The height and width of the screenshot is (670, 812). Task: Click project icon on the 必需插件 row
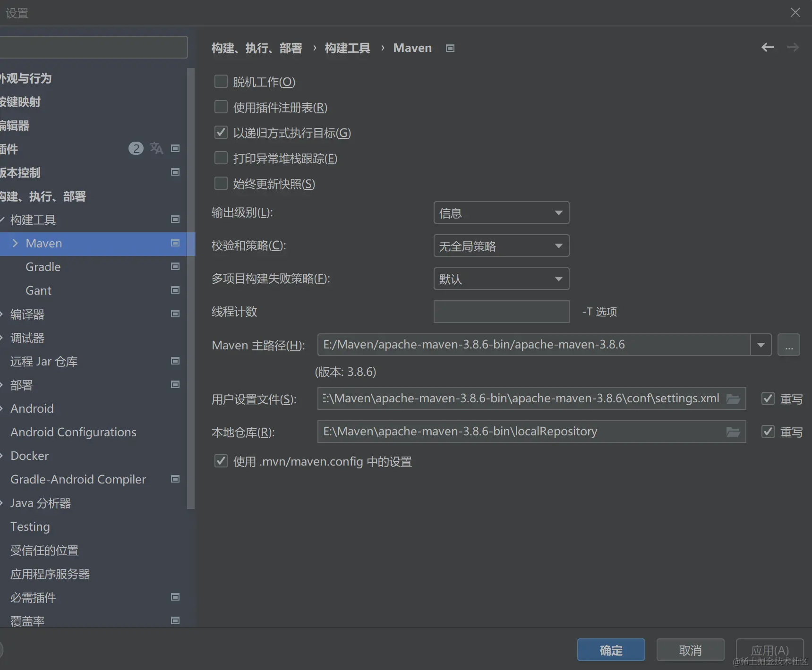pyautogui.click(x=175, y=597)
